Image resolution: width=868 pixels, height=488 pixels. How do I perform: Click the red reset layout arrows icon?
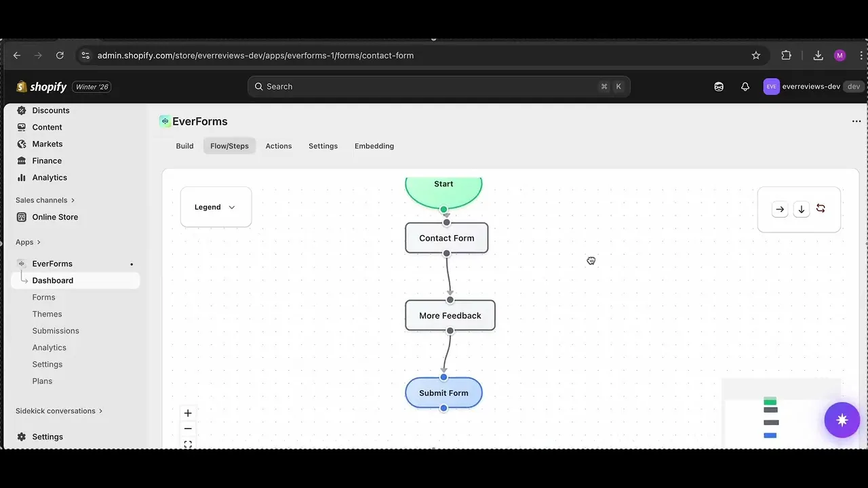click(821, 209)
